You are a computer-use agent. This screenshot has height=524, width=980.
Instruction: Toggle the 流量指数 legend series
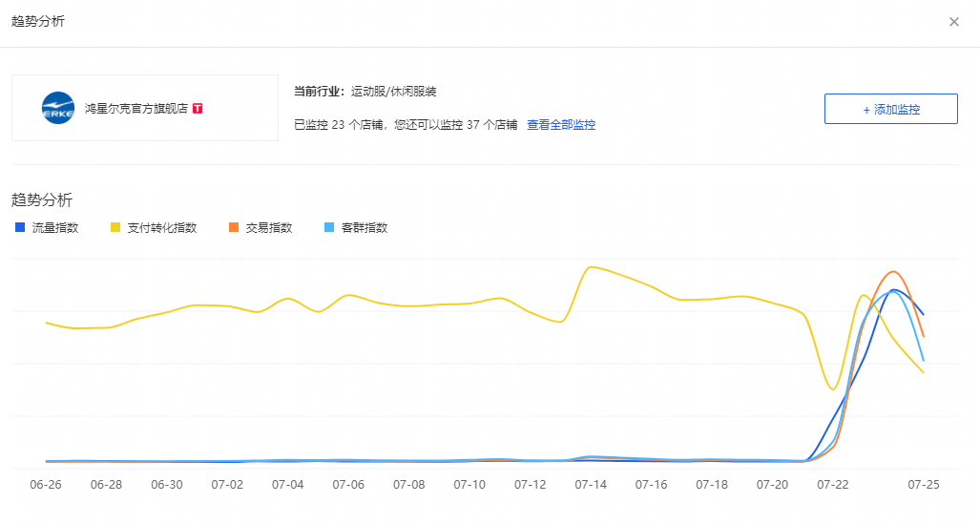47,228
